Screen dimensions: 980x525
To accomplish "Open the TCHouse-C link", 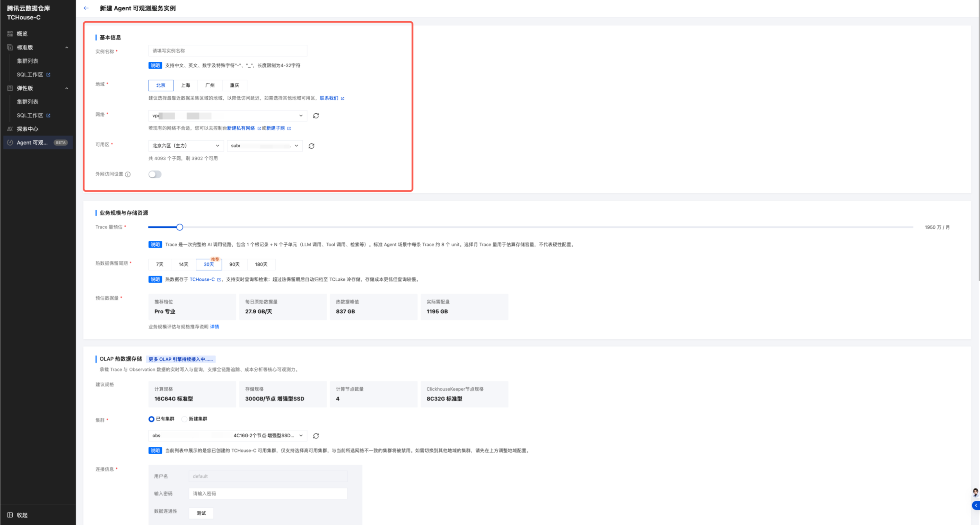I will (x=202, y=279).
